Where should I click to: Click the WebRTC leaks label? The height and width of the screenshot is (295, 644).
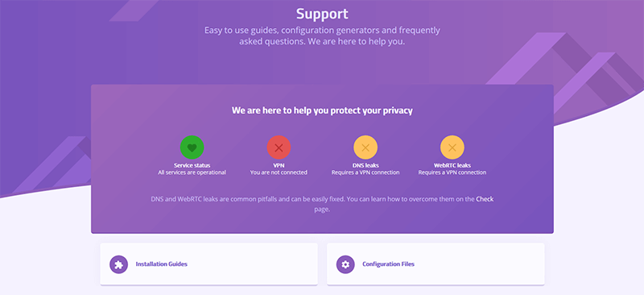[x=452, y=166]
